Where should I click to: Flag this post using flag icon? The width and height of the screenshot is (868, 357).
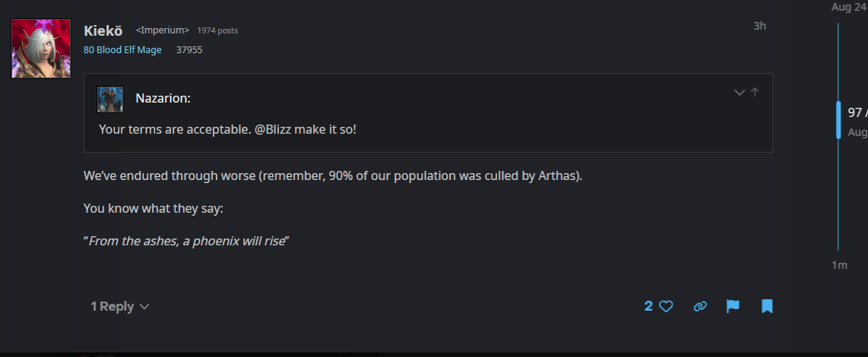733,306
